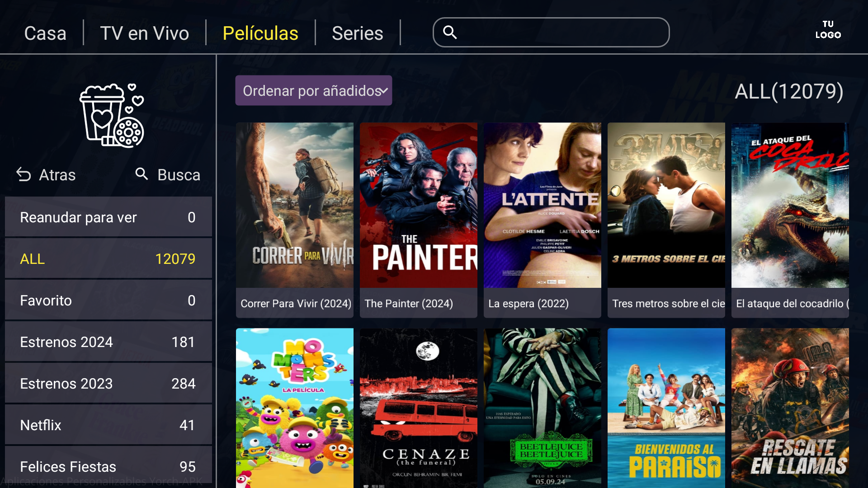Image resolution: width=868 pixels, height=488 pixels.
Task: Click inside the top search field
Action: coord(551,32)
